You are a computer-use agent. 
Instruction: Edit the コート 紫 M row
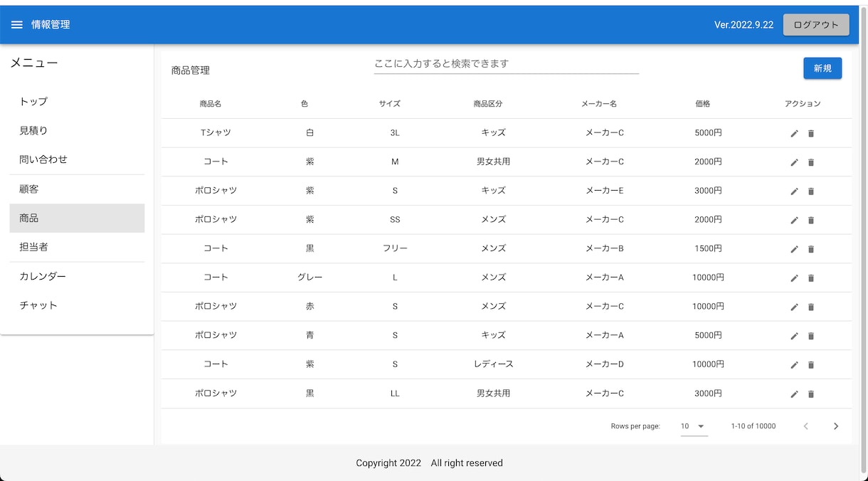click(x=795, y=162)
